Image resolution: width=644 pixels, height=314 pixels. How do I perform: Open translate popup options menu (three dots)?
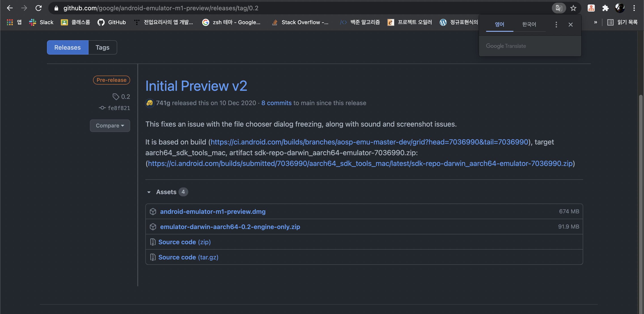click(x=556, y=25)
